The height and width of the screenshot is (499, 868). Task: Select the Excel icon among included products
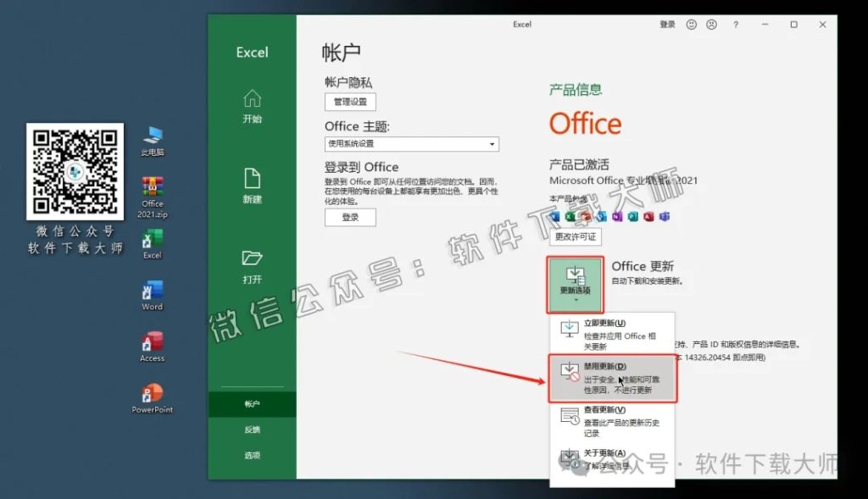(570, 217)
